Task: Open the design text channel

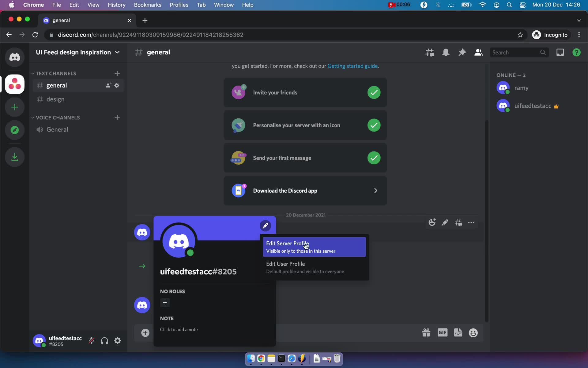Action: pyautogui.click(x=78, y=99)
